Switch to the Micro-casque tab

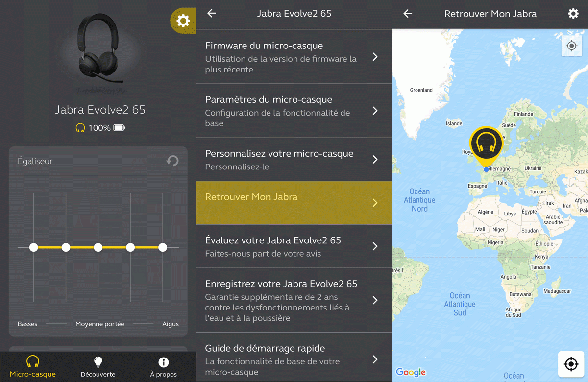33,367
